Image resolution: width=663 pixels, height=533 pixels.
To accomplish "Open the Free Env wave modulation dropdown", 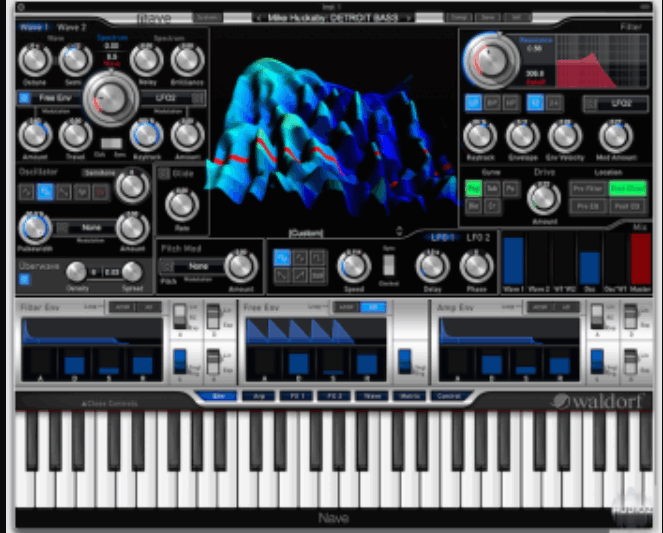I will [55, 98].
